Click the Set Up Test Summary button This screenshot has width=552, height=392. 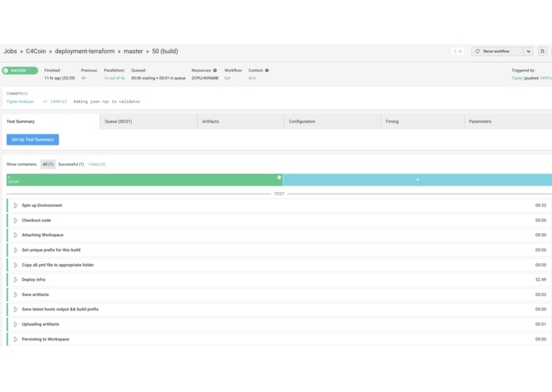(x=33, y=140)
